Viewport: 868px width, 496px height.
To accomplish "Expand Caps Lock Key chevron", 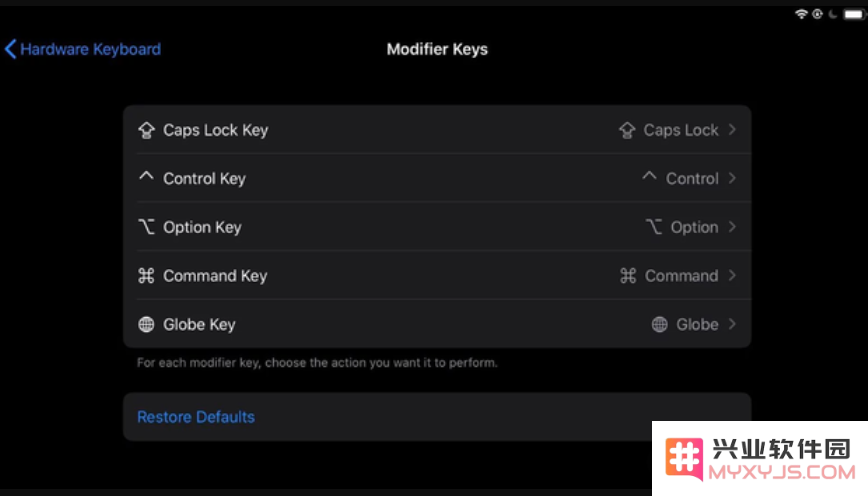I will click(732, 130).
